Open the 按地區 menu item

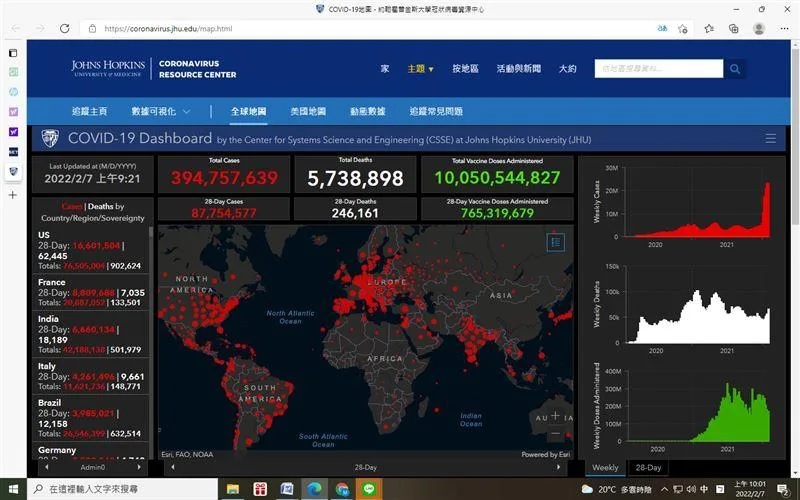click(x=465, y=68)
